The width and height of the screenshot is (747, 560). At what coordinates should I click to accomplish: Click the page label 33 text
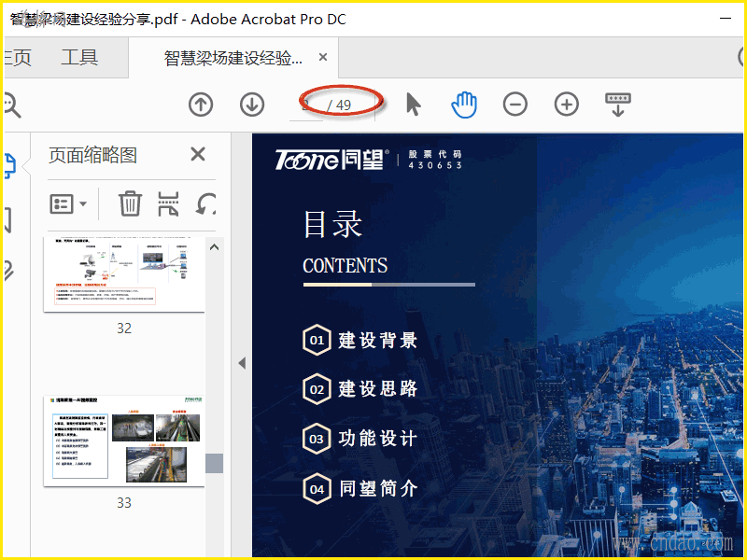(124, 502)
